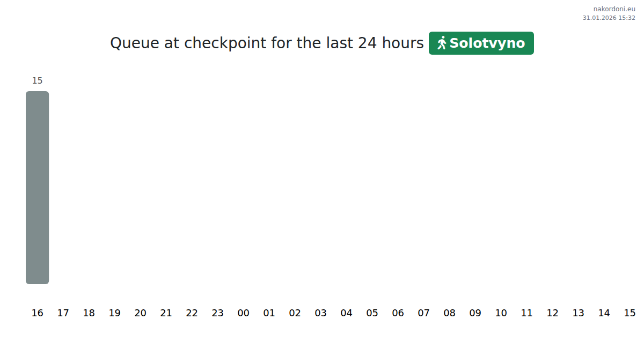
Task: Select the last axis label 15
Action: point(630,313)
